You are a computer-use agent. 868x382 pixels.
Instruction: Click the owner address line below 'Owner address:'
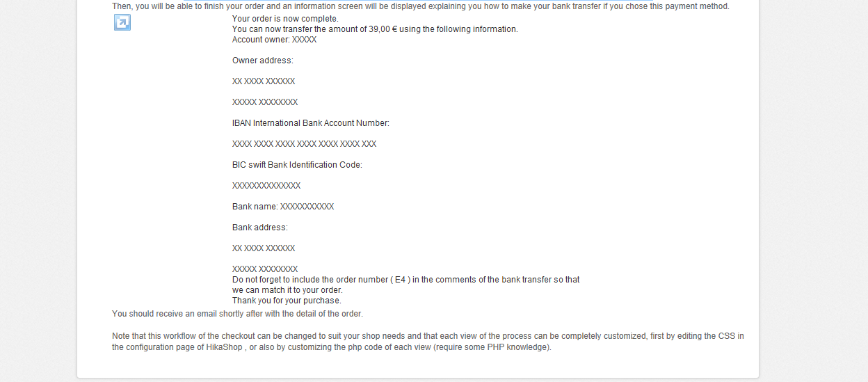[264, 81]
